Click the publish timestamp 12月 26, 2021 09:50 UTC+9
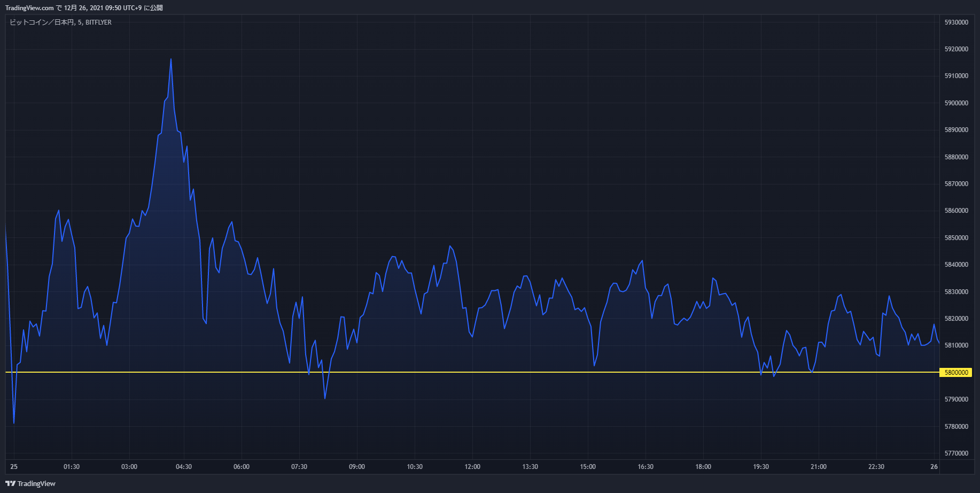The height and width of the screenshot is (493, 980). (x=103, y=8)
